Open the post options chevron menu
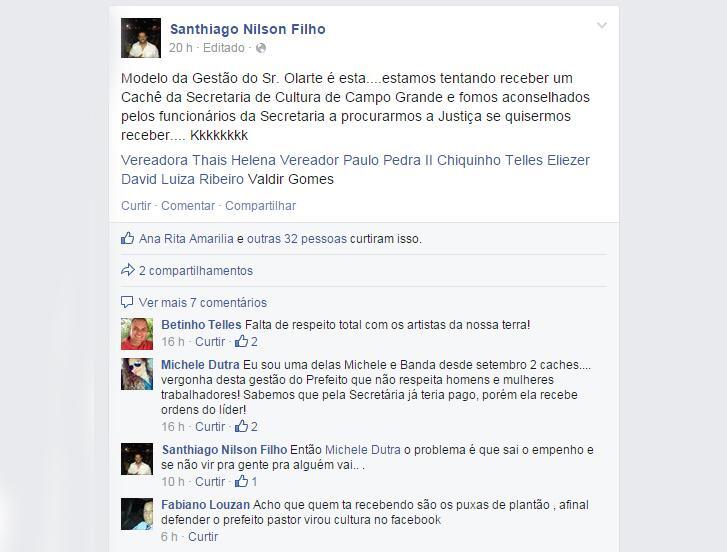The height and width of the screenshot is (552, 727). (x=601, y=25)
